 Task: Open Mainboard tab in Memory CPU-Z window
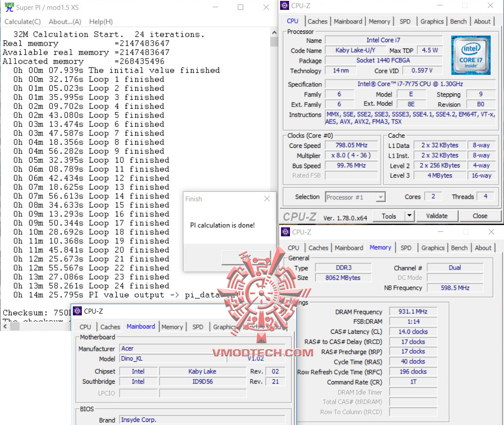349,248
